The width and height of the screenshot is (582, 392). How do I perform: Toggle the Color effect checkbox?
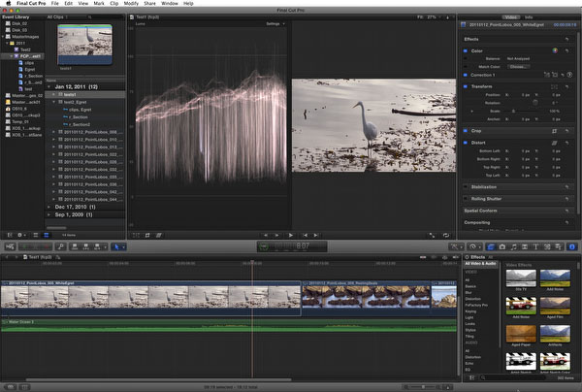pos(465,50)
